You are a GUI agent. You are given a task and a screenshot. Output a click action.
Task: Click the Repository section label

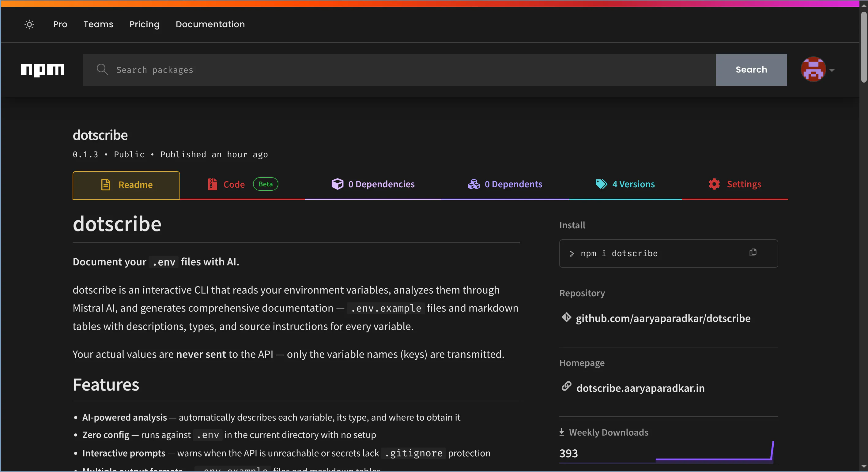[582, 293]
